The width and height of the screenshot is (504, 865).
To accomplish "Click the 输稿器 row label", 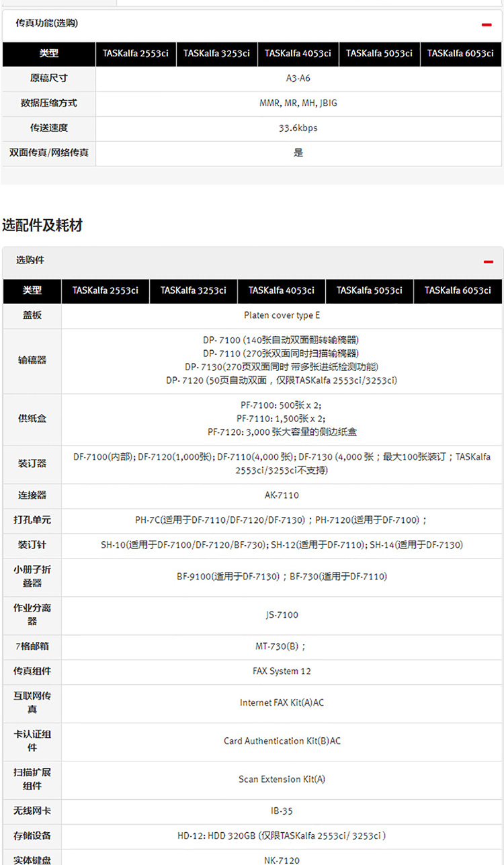I will coord(32,360).
